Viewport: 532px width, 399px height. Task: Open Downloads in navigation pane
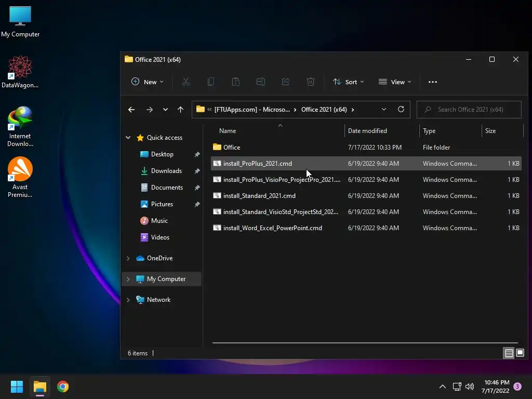coord(166,170)
